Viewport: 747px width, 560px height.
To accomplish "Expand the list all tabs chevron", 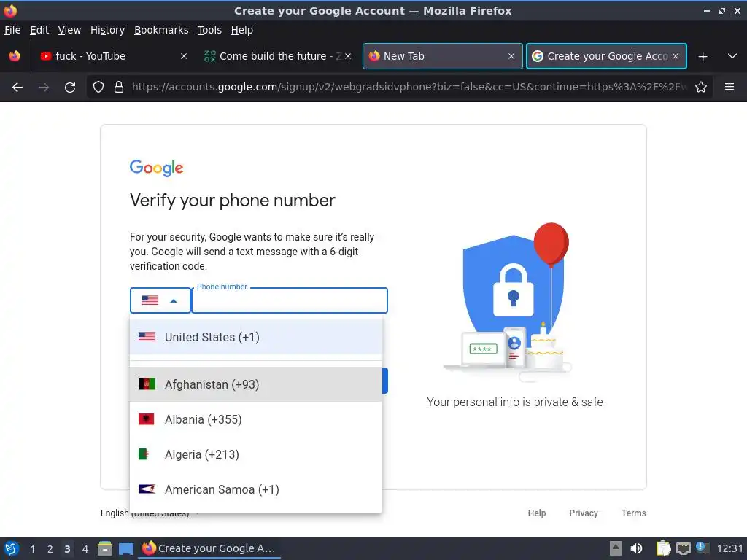I will click(x=732, y=56).
